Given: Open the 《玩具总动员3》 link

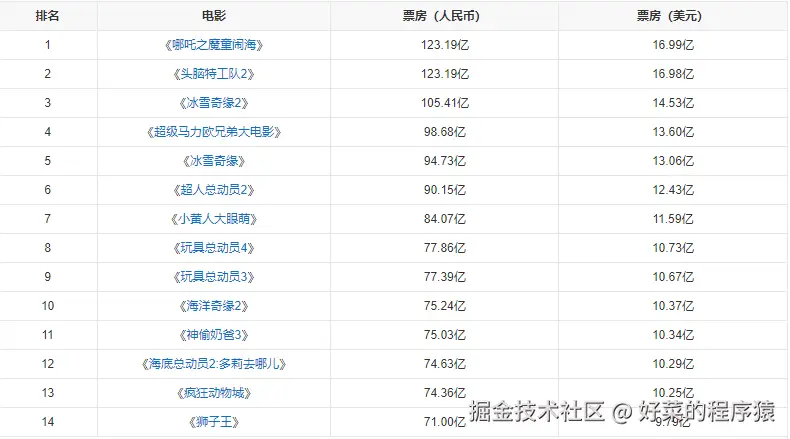Looking at the screenshot, I should click(213, 277).
